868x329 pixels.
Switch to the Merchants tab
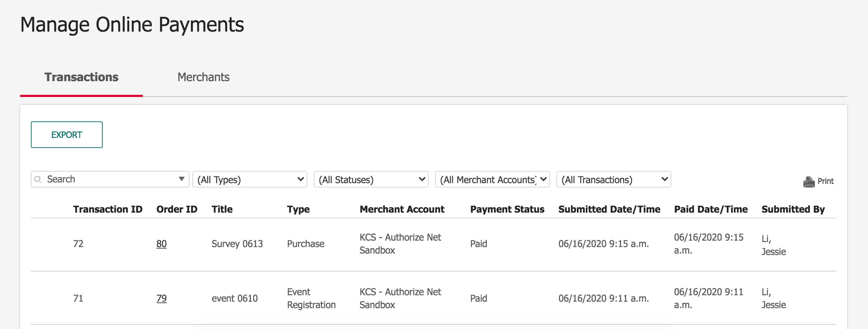click(203, 77)
